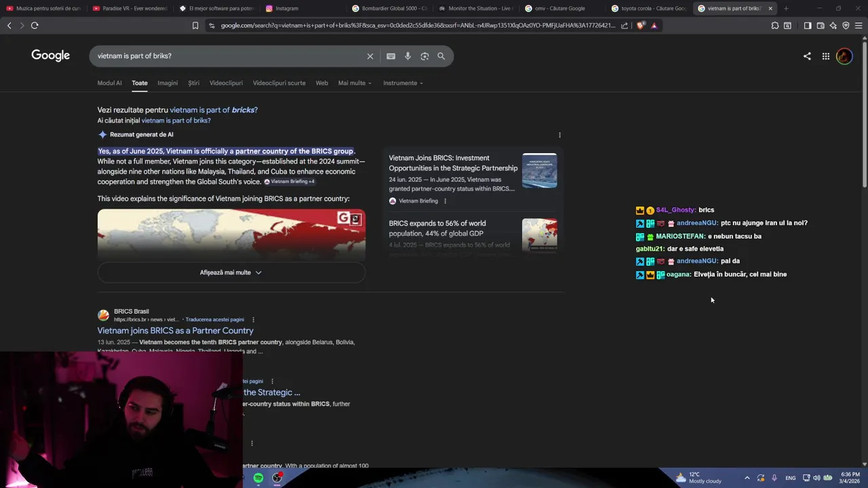Search originally for 'vietnam is part of briks?'
The image size is (868, 488).
pos(176,121)
